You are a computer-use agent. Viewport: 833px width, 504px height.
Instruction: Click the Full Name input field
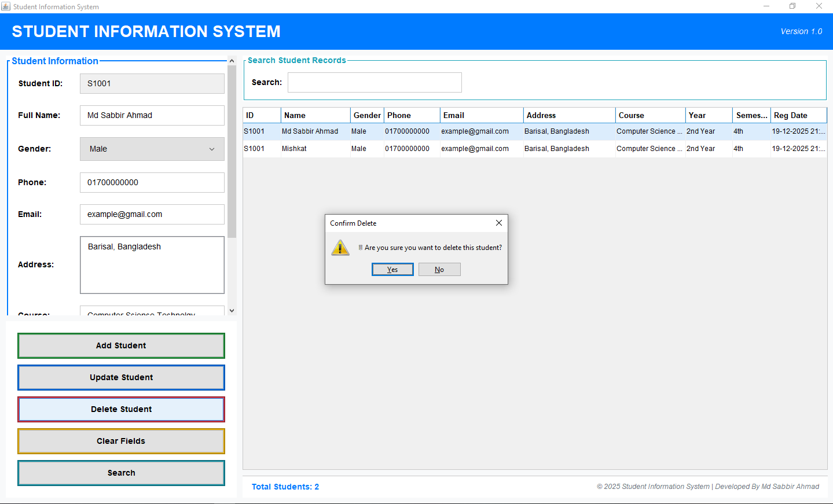click(152, 116)
